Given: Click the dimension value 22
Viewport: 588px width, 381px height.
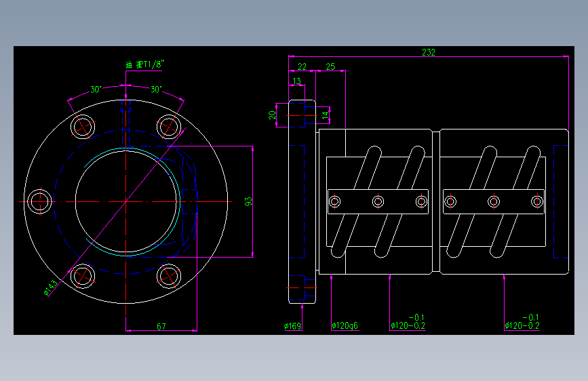Looking at the screenshot, I should coord(302,66).
